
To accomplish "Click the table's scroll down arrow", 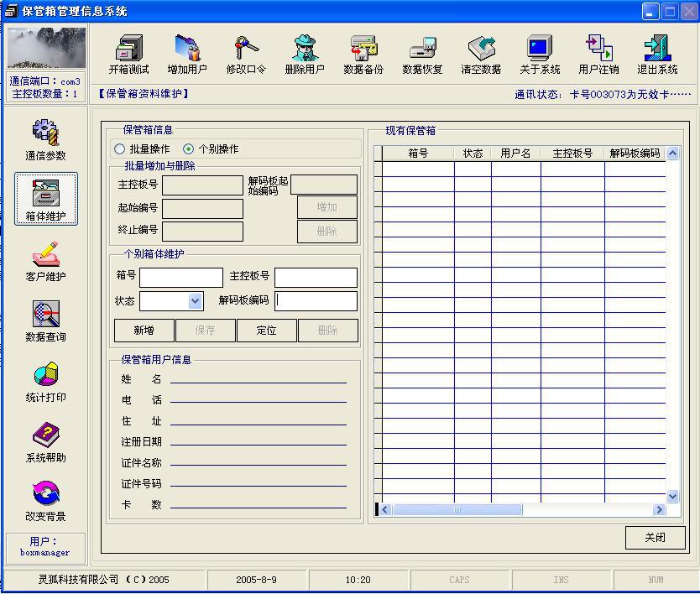I will 672,496.
